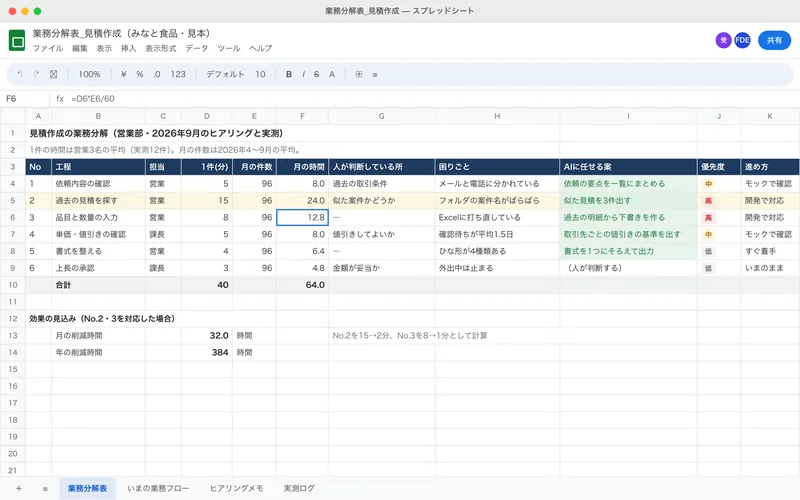Click cell 似た見積を3件出す
The height and width of the screenshot is (500, 800).
[x=628, y=201]
